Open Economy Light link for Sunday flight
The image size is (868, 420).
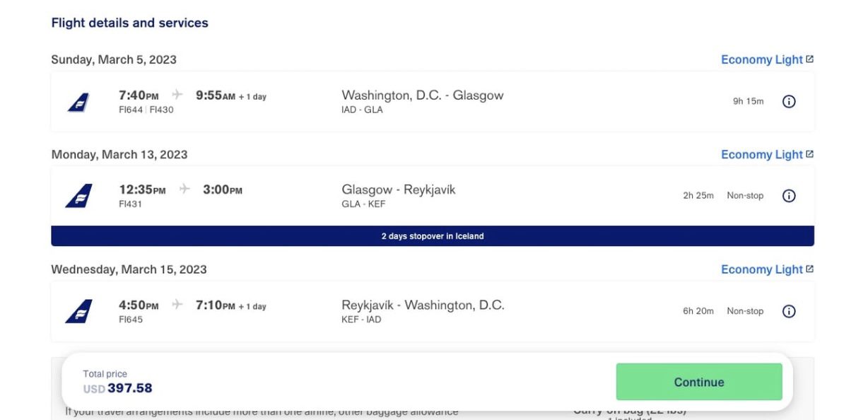(761, 60)
